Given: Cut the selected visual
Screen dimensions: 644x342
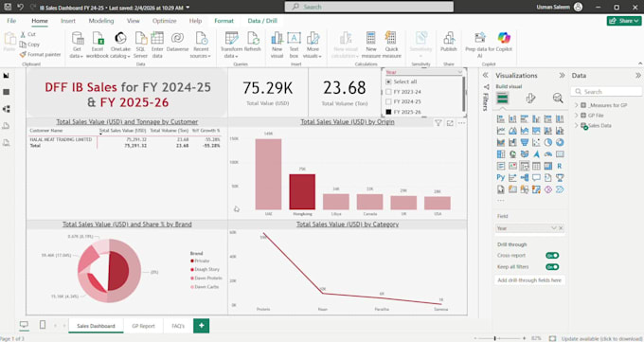Looking at the screenshot, I should [x=27, y=34].
